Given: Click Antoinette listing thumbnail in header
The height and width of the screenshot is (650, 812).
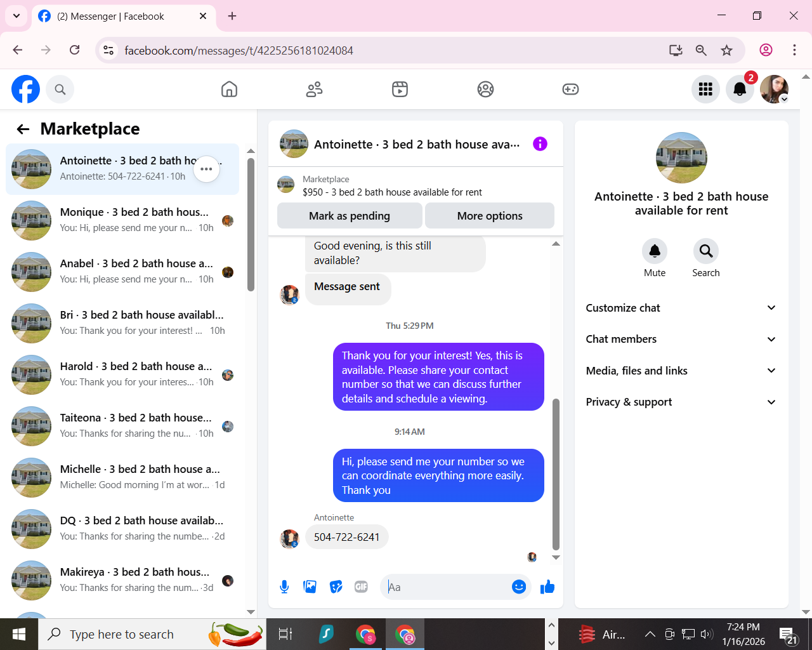Looking at the screenshot, I should click(294, 144).
